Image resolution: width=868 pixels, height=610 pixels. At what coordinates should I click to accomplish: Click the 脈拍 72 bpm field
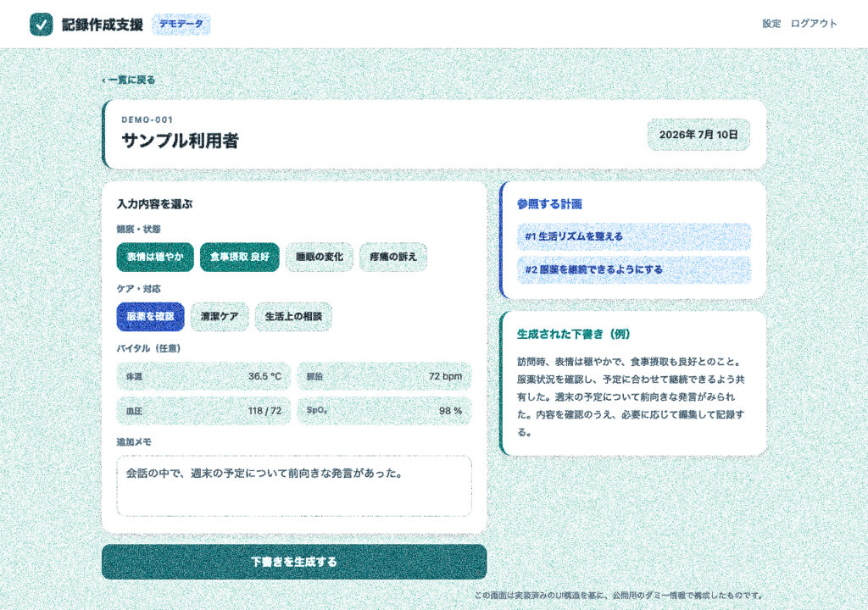[x=384, y=376]
